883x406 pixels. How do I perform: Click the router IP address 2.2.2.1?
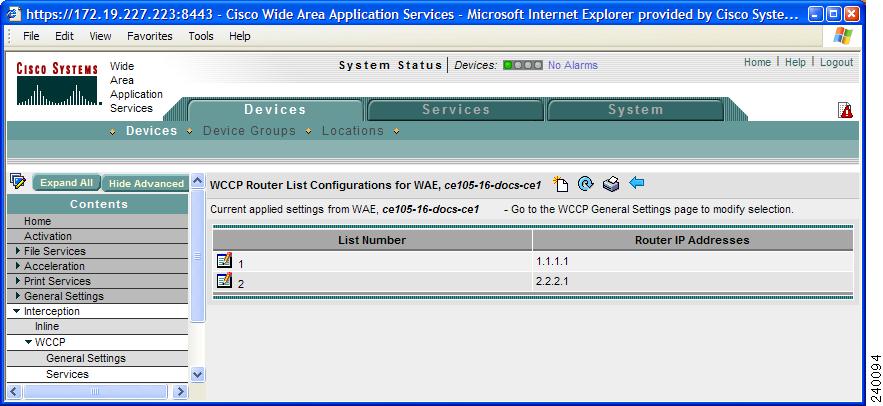[552, 280]
